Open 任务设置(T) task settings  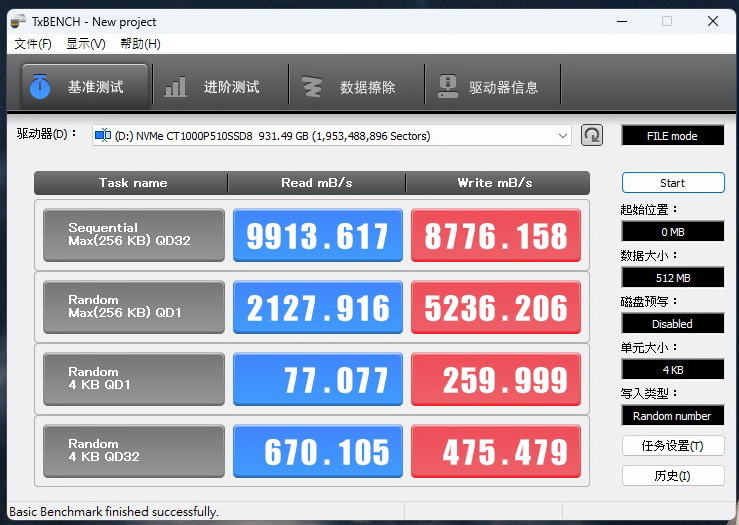tap(673, 446)
